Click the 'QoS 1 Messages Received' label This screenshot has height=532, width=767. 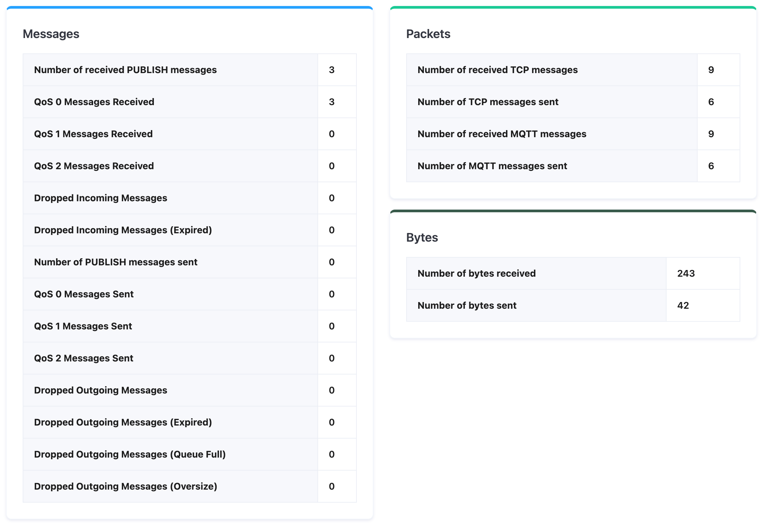tap(93, 134)
